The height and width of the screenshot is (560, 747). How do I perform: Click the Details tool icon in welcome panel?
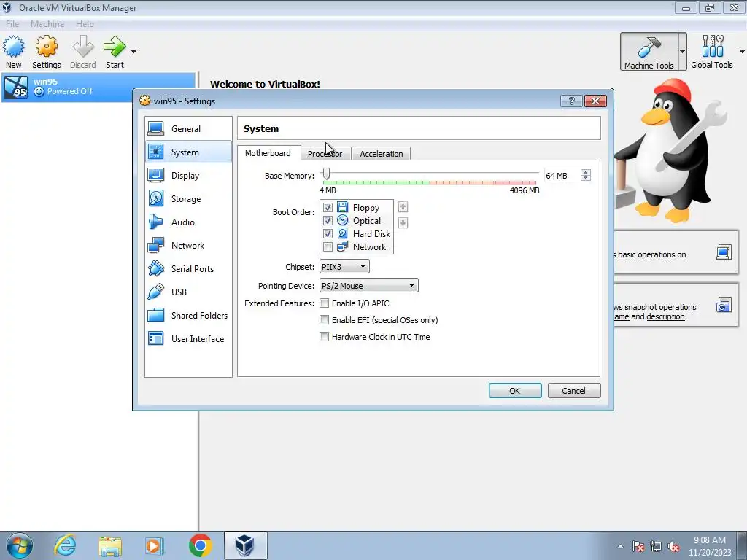coord(724,252)
